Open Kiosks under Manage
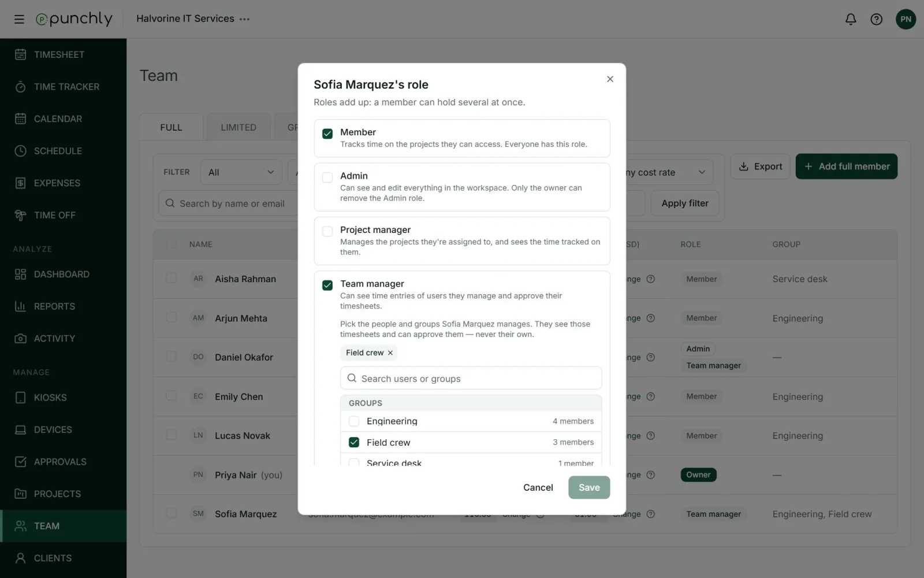This screenshot has width=924, height=578. [63, 398]
